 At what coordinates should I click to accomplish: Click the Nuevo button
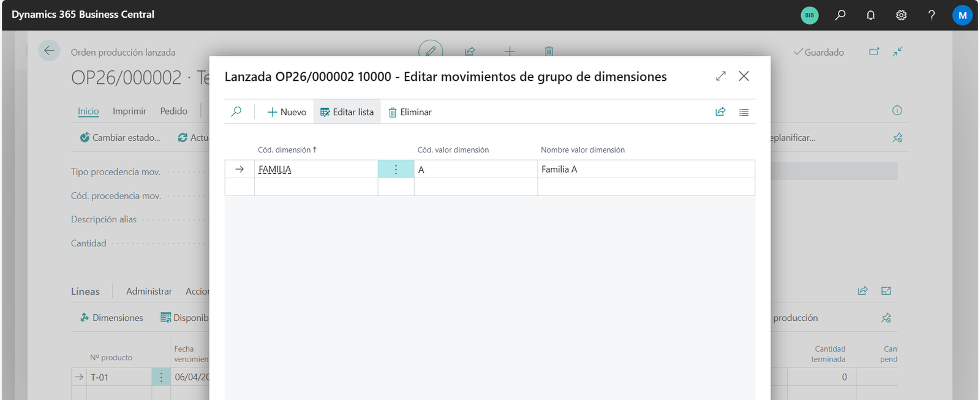[x=287, y=112]
